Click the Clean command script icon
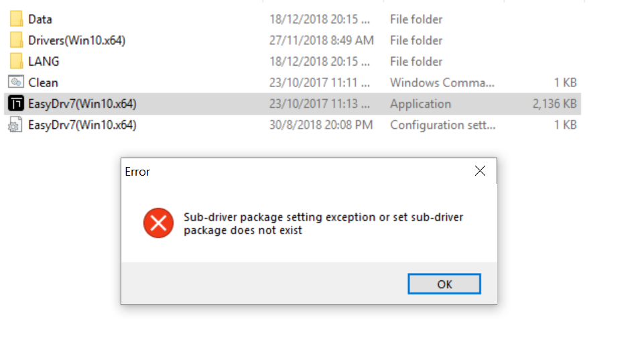The image size is (644, 344). (x=16, y=82)
